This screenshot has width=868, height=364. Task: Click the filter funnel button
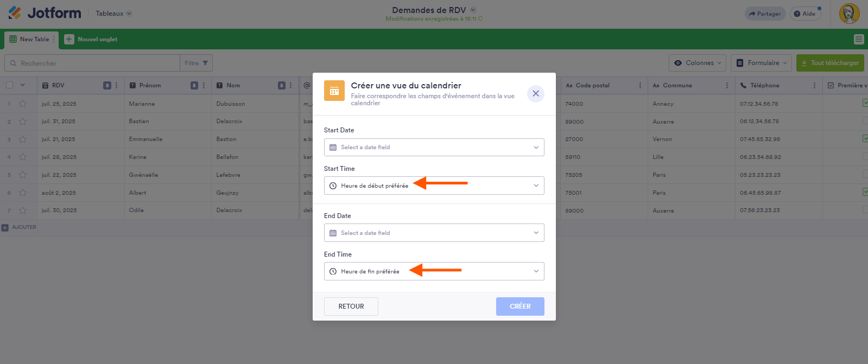pos(196,63)
